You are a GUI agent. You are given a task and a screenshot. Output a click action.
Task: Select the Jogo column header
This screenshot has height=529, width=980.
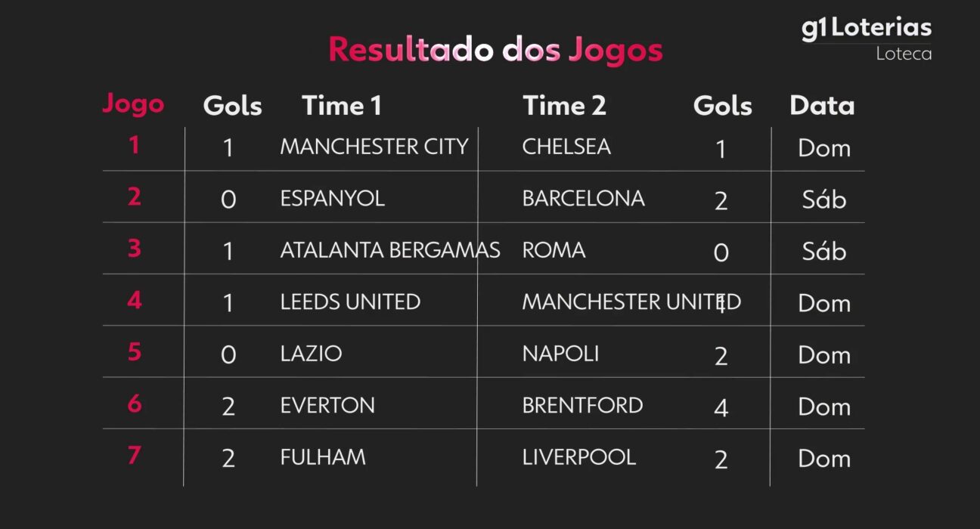click(133, 104)
